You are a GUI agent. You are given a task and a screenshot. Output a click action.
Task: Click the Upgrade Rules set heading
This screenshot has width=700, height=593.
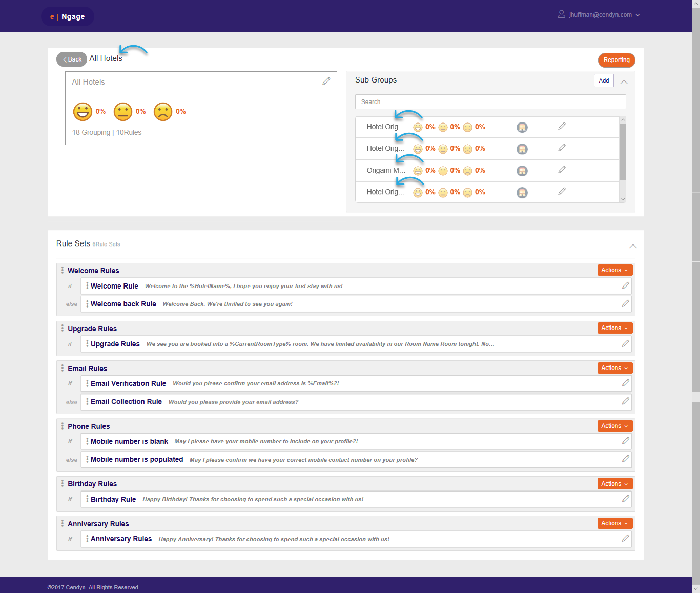pos(92,329)
